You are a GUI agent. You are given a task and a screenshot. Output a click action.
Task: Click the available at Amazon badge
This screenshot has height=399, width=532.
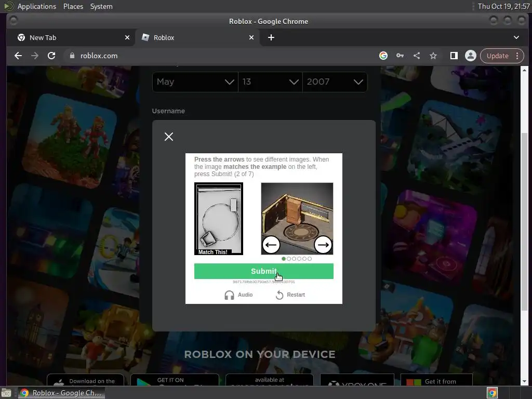pyautogui.click(x=270, y=380)
